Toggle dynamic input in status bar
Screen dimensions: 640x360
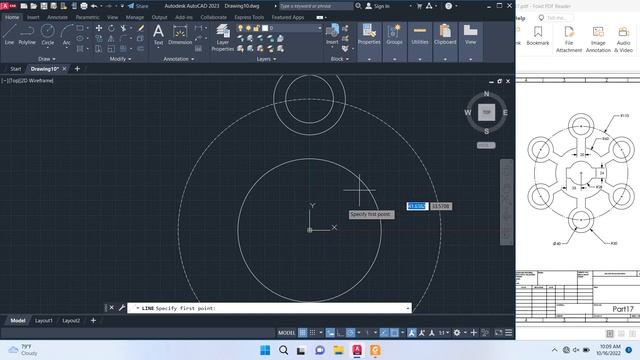[330, 333]
